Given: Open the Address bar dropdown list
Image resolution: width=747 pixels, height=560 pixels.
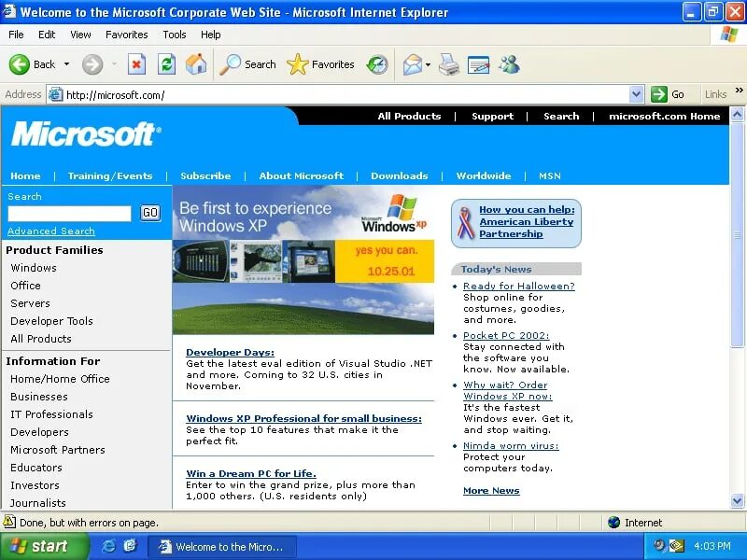Looking at the screenshot, I should (x=637, y=94).
